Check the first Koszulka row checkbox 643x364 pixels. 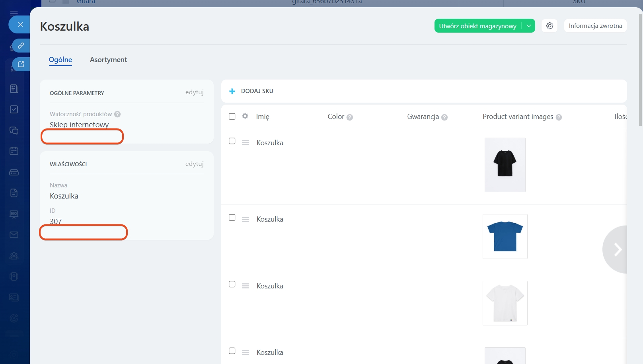[x=232, y=141]
